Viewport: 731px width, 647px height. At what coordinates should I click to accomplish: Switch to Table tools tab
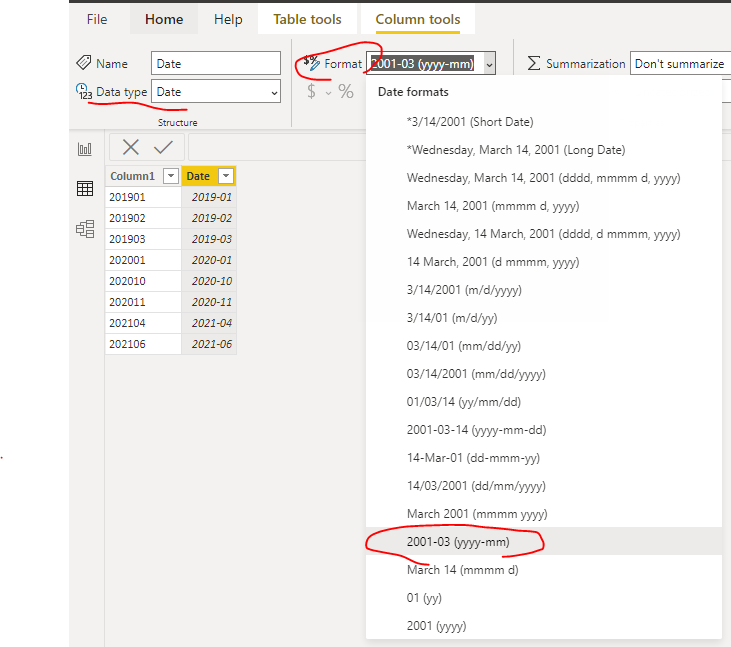[307, 19]
